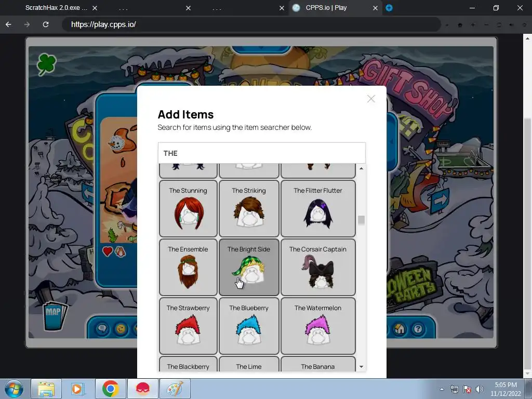
Task: Show hidden system tray icons
Action: tap(442, 389)
